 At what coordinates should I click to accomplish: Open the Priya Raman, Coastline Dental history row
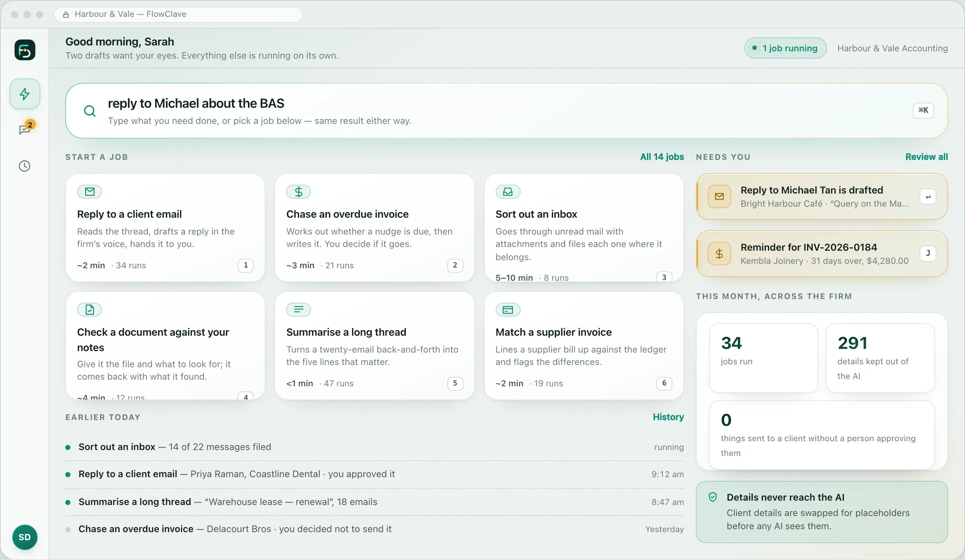pos(374,474)
